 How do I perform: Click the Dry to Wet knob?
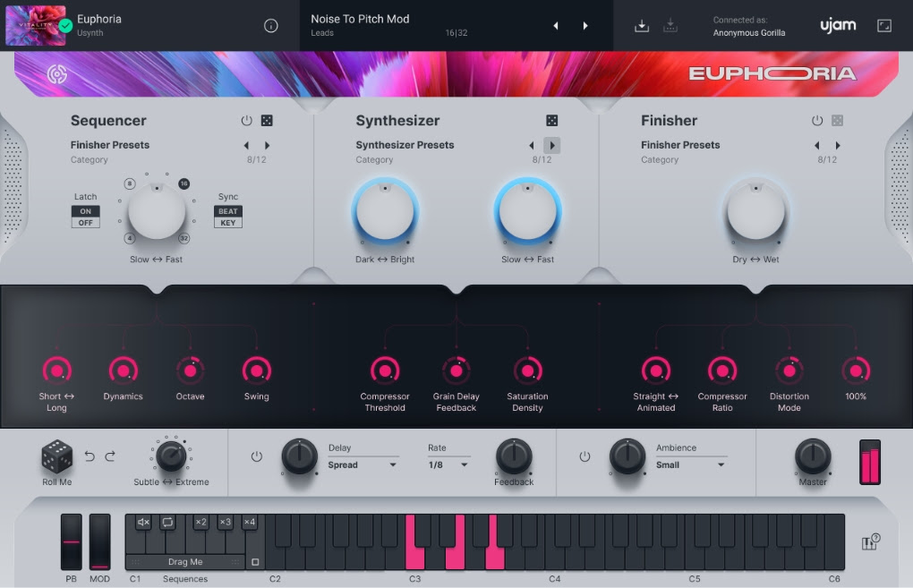[755, 211]
